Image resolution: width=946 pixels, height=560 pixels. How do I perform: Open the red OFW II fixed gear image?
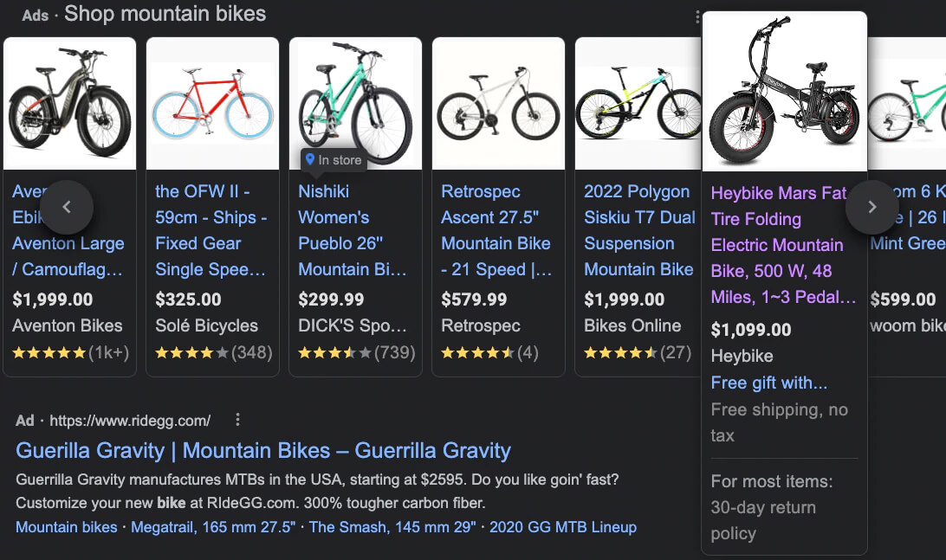coord(213,104)
